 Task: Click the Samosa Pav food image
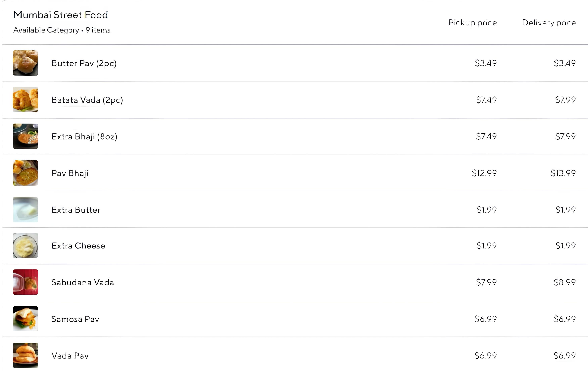point(25,319)
